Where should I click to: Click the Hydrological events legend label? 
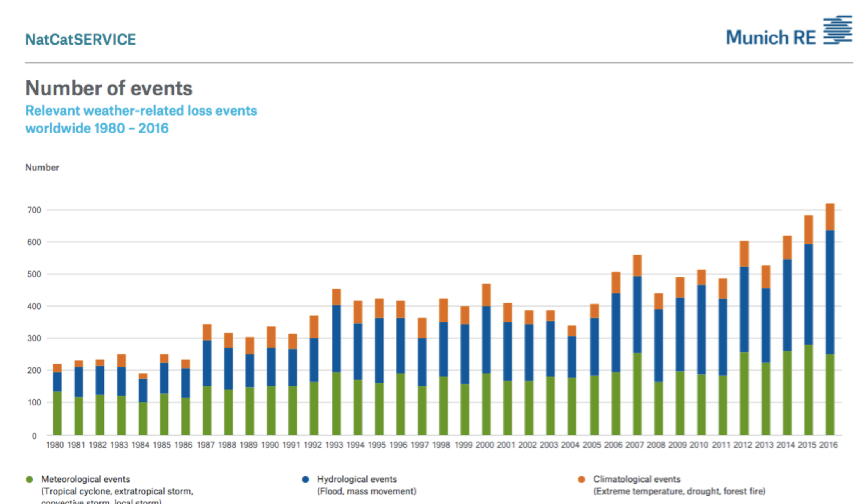357,480
